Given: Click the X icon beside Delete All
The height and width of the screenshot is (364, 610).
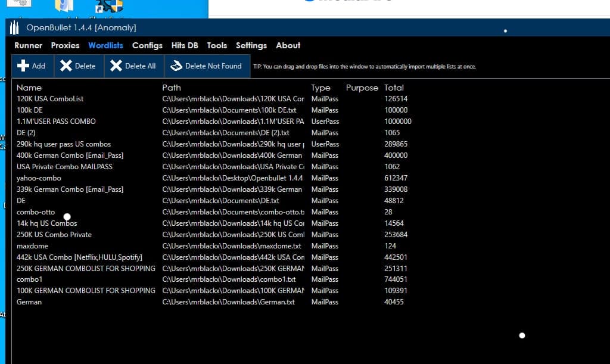Looking at the screenshot, I should (x=116, y=66).
